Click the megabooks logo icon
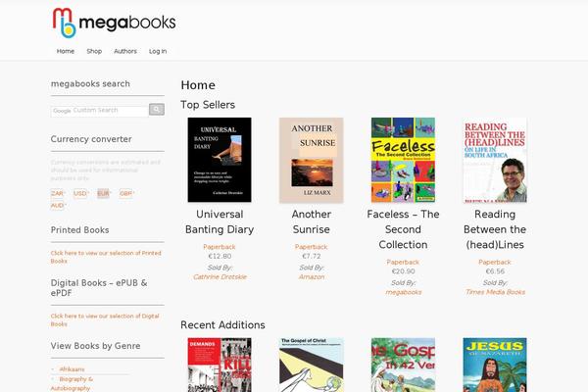This screenshot has height=392, width=588. coord(64,23)
